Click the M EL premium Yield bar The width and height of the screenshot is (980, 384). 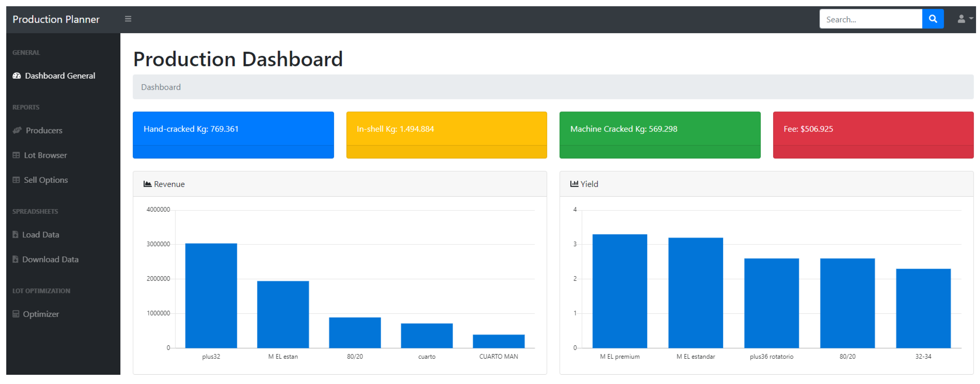tap(619, 291)
